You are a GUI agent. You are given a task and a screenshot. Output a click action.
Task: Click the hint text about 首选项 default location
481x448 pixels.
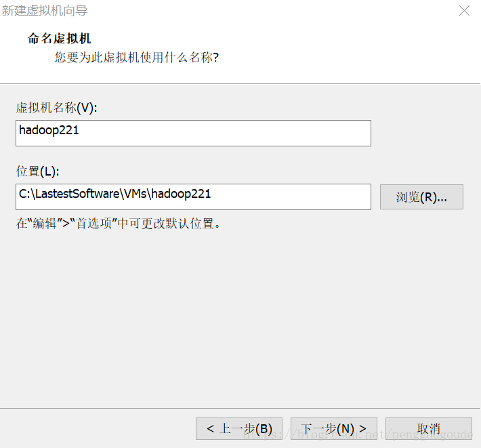pos(118,224)
